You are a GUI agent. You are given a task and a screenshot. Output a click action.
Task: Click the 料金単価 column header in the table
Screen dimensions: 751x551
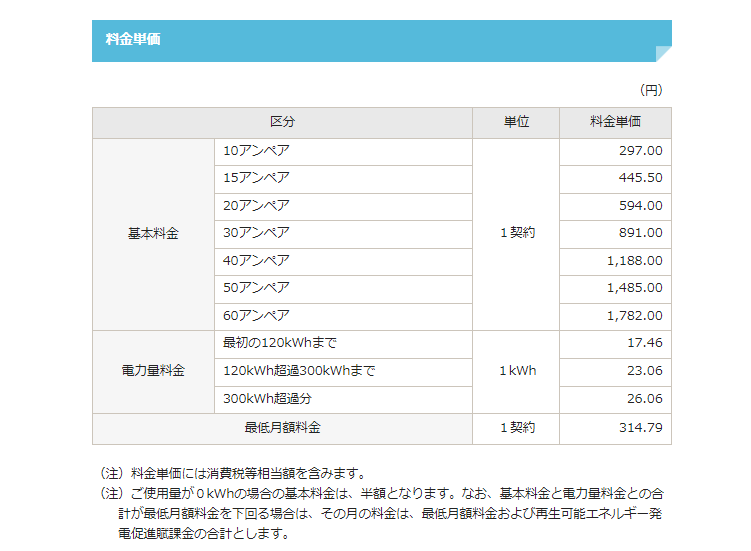(615, 122)
